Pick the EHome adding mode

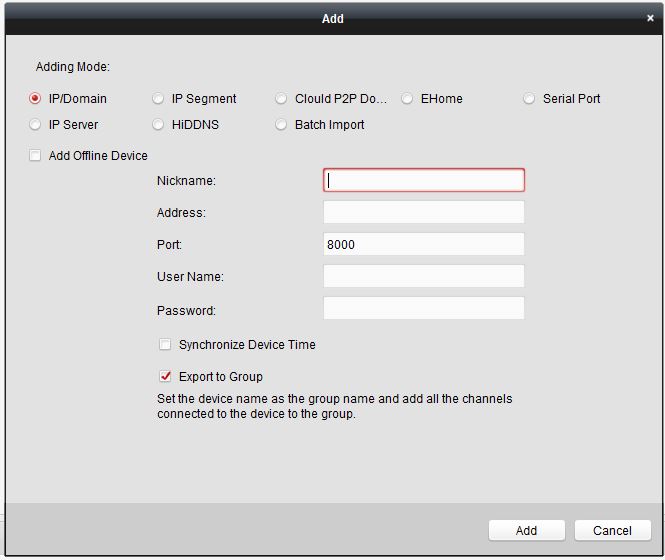click(408, 99)
